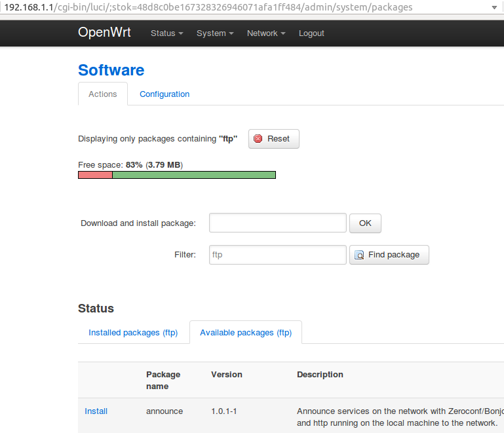Click the Free space 83% text

(x=130, y=165)
